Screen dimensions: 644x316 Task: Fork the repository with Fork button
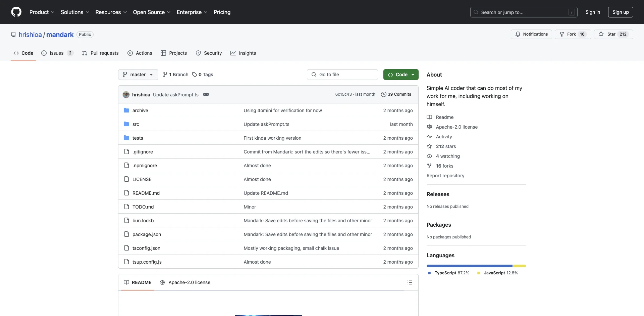pyautogui.click(x=573, y=34)
